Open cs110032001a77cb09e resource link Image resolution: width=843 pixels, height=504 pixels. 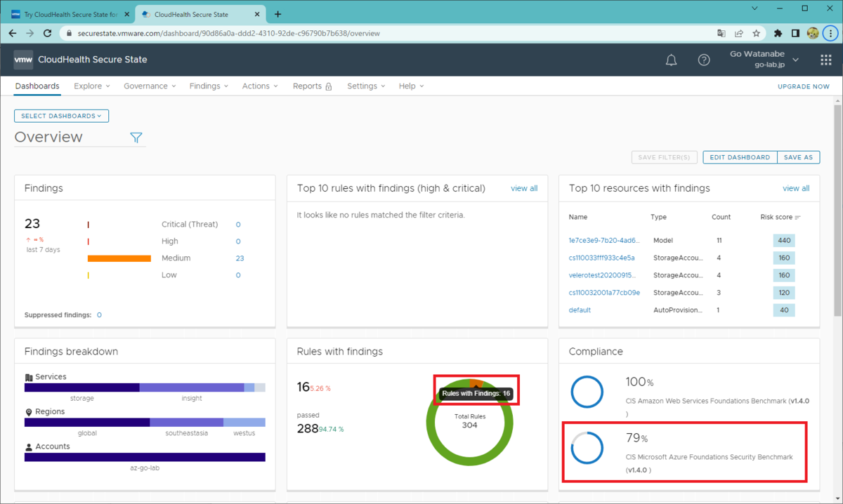[604, 293]
